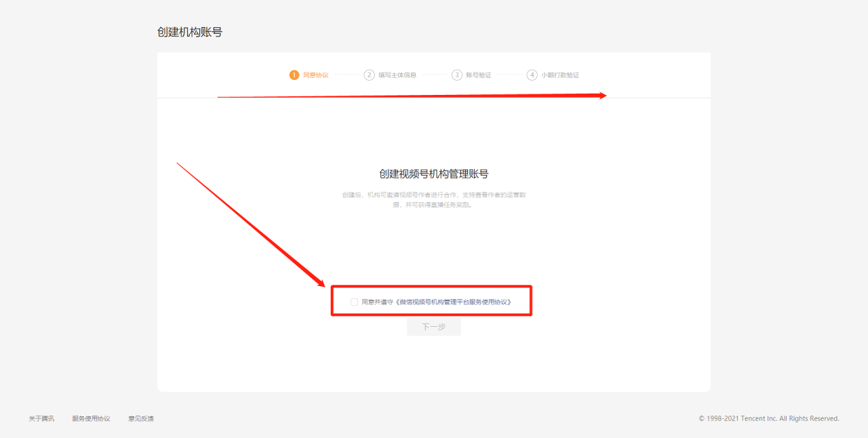Check the 同意并遵守 agreement checkbox
Screen dimensions: 868x438
point(354,302)
